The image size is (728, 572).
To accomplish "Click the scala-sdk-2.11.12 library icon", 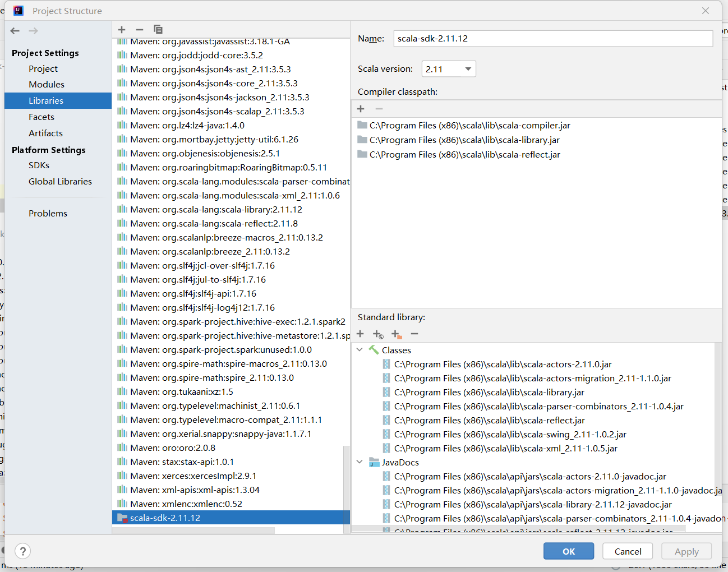I will [122, 518].
